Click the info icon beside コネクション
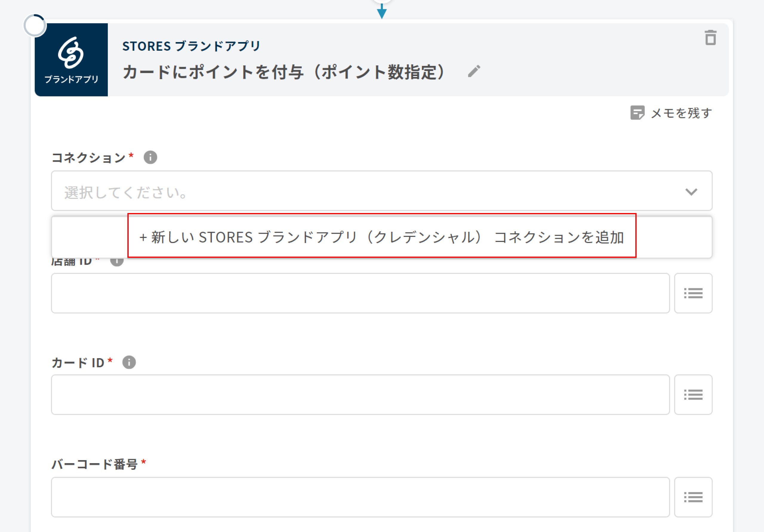 pyautogui.click(x=150, y=157)
